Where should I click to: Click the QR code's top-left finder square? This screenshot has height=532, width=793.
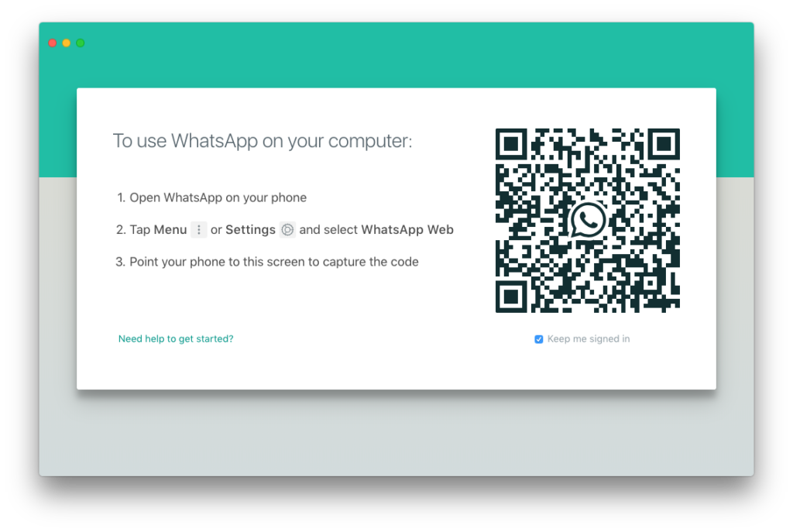pos(511,144)
